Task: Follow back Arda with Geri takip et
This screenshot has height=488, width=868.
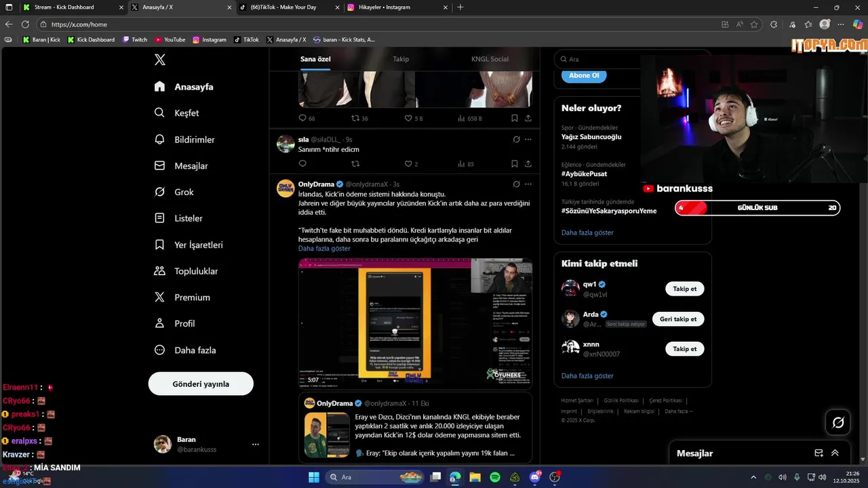Action: (x=678, y=319)
